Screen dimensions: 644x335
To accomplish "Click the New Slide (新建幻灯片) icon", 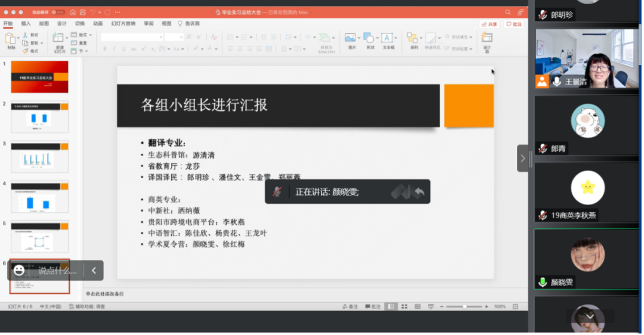I will tap(58, 39).
